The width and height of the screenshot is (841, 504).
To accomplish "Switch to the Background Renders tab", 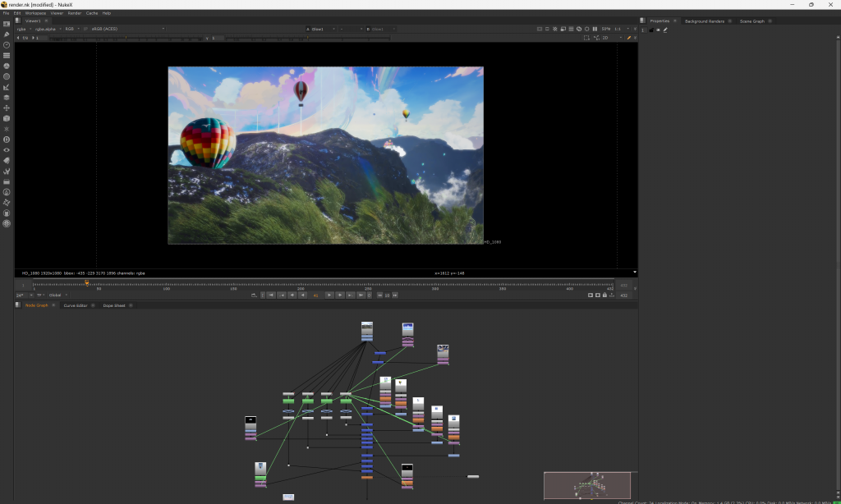I will tap(704, 21).
